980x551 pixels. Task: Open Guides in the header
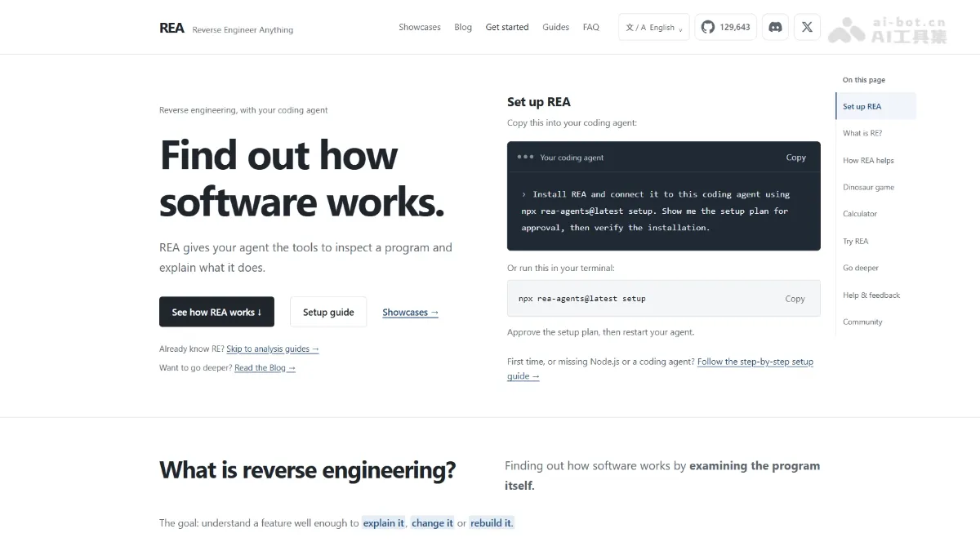pos(555,27)
